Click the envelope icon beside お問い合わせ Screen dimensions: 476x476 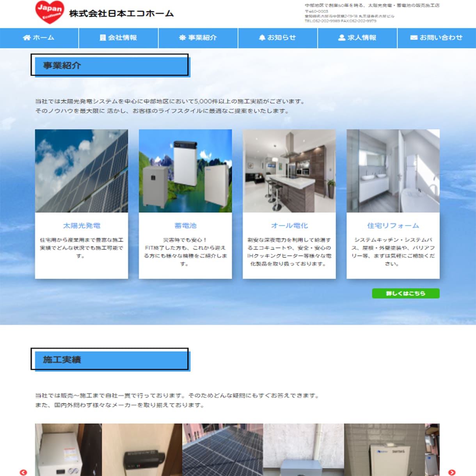(x=414, y=38)
